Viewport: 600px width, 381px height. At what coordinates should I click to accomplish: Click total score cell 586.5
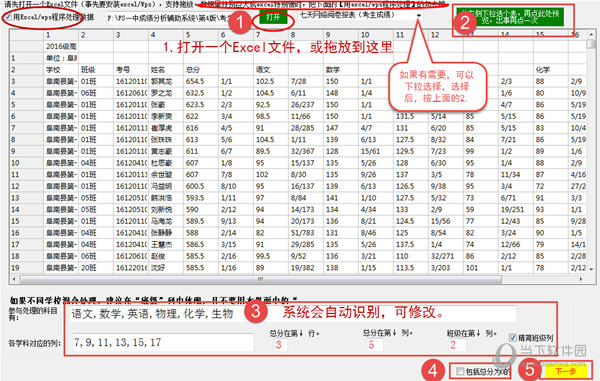[x=201, y=244]
